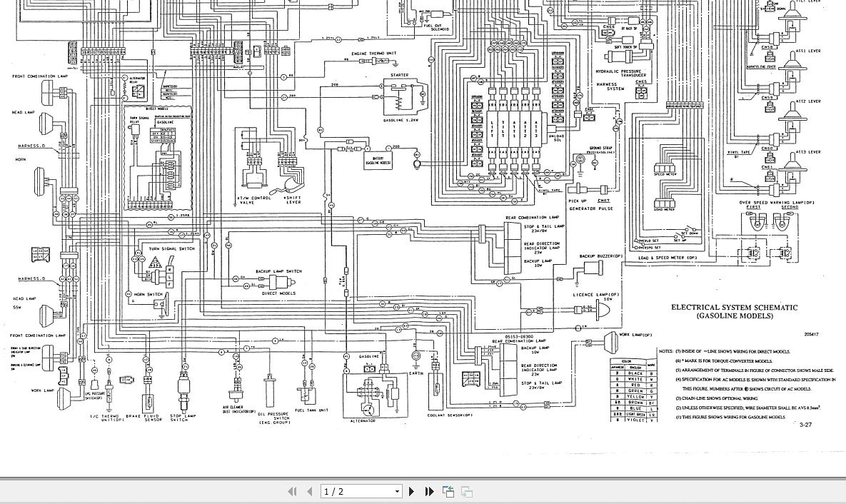Open the page number dropdown
Screen dimensions: 846x504
pyautogui.click(x=397, y=491)
